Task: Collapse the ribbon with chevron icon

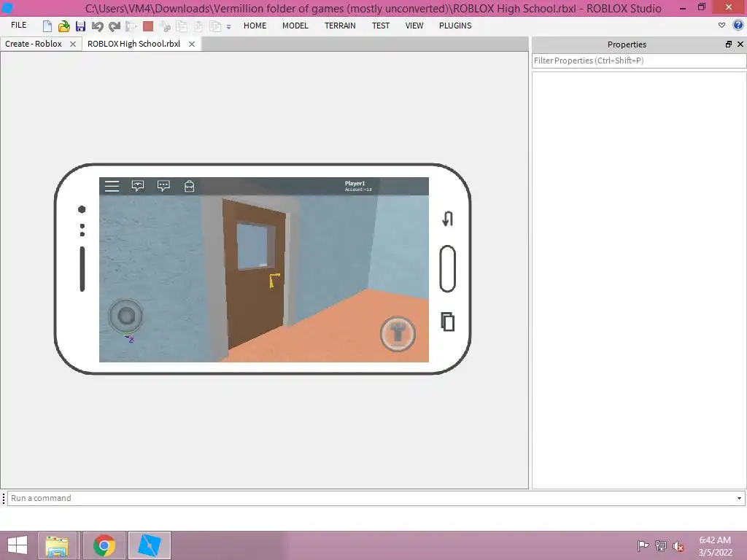Action: [x=721, y=26]
